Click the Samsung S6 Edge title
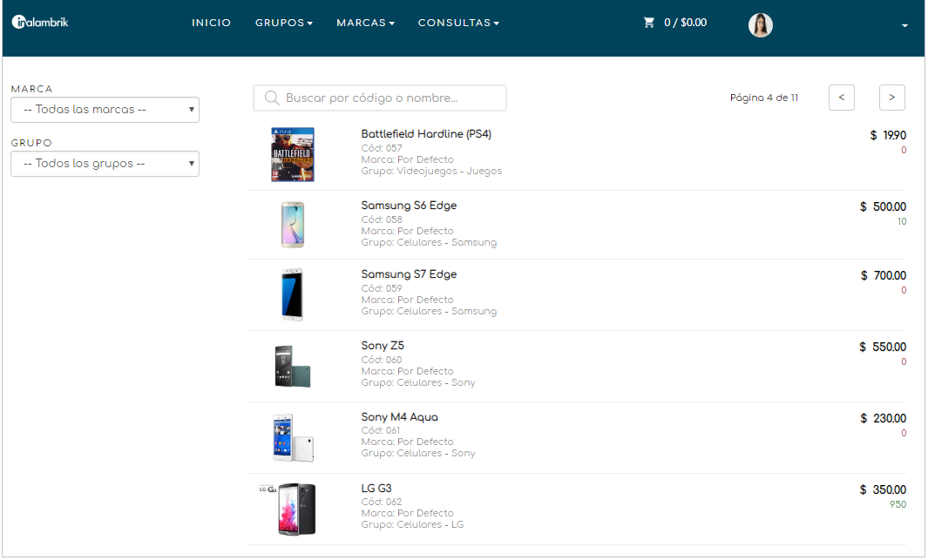Viewport: 928px width, 560px height. coord(409,206)
